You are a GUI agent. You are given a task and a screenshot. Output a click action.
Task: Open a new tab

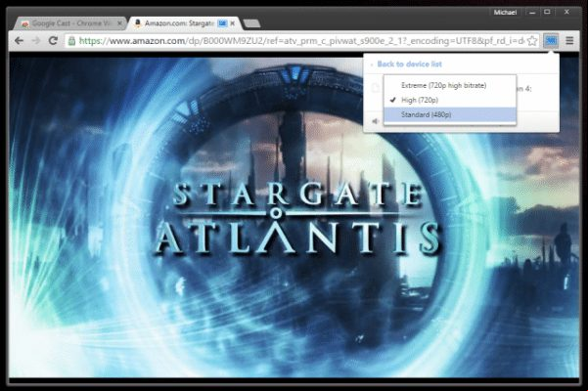[251, 23]
